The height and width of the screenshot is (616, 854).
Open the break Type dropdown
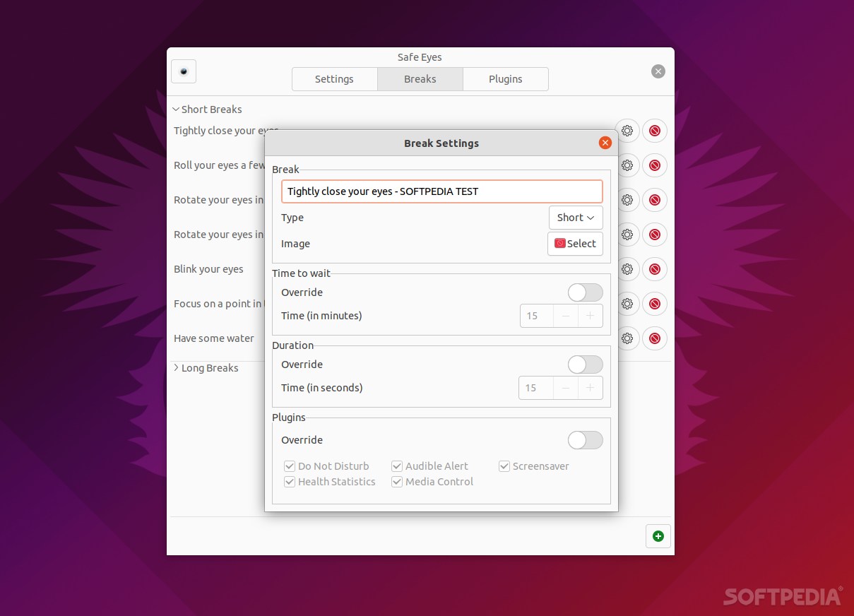pos(575,217)
